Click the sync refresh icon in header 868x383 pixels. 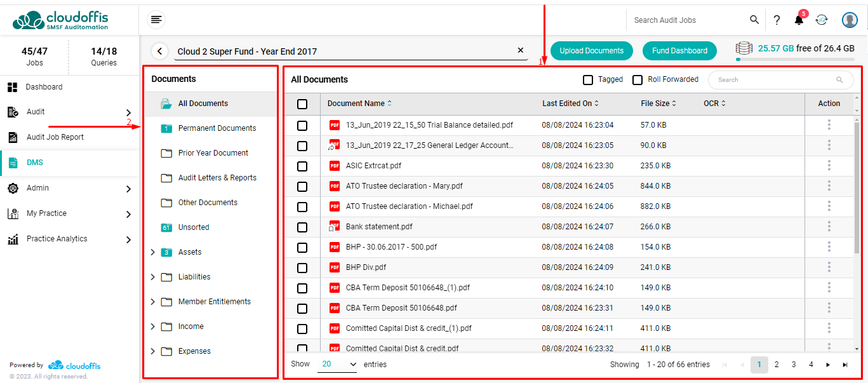point(822,20)
